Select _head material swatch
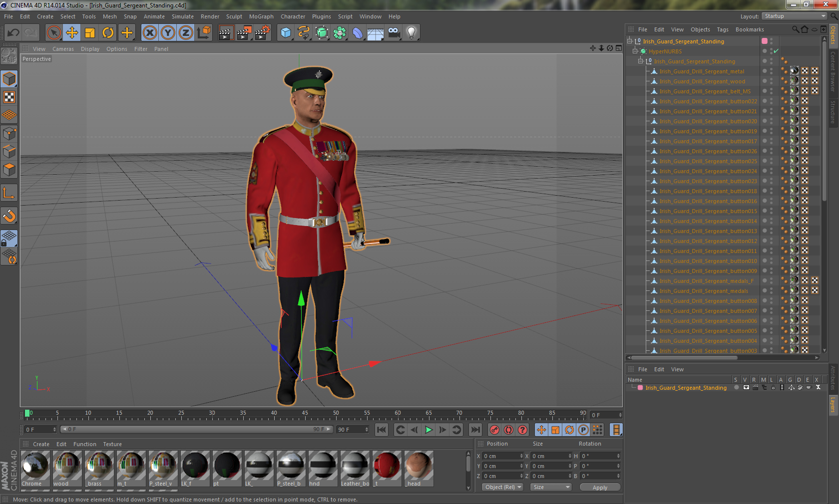Viewport: 839px width, 504px height. tap(419, 469)
